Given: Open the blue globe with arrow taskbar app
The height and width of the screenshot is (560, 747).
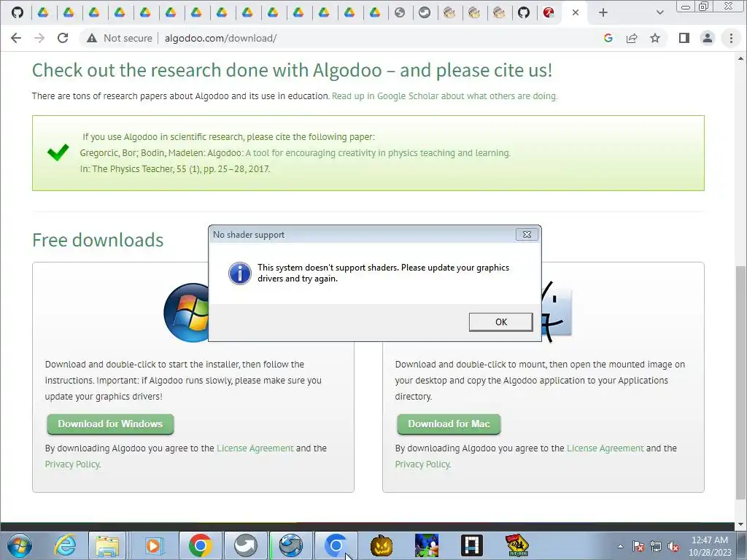Looking at the screenshot, I should [x=291, y=545].
